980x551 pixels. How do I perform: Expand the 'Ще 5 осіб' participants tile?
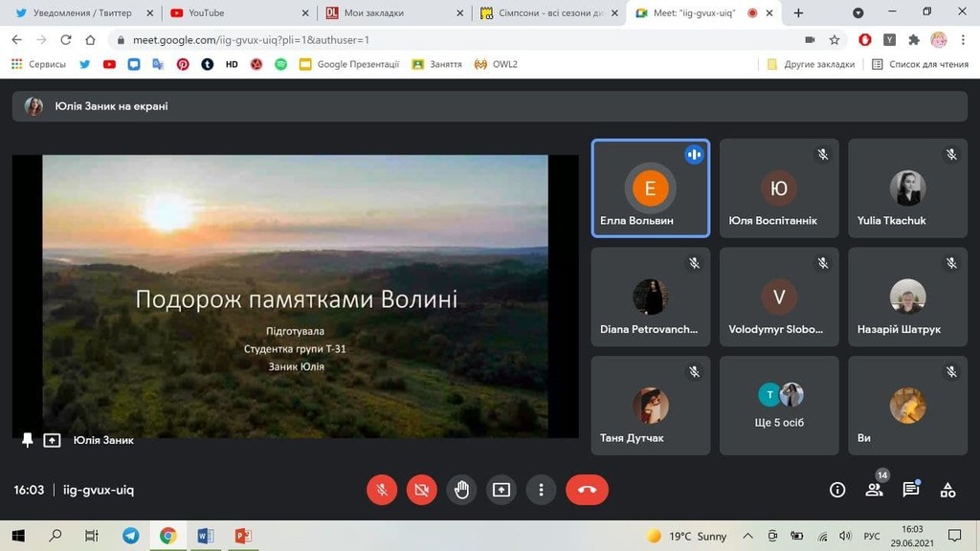(x=779, y=405)
